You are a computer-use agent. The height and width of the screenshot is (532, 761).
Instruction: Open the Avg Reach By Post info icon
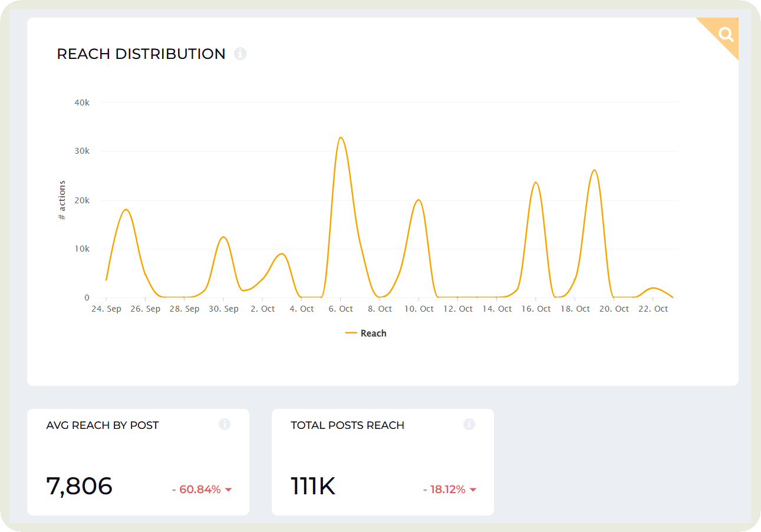coord(225,424)
